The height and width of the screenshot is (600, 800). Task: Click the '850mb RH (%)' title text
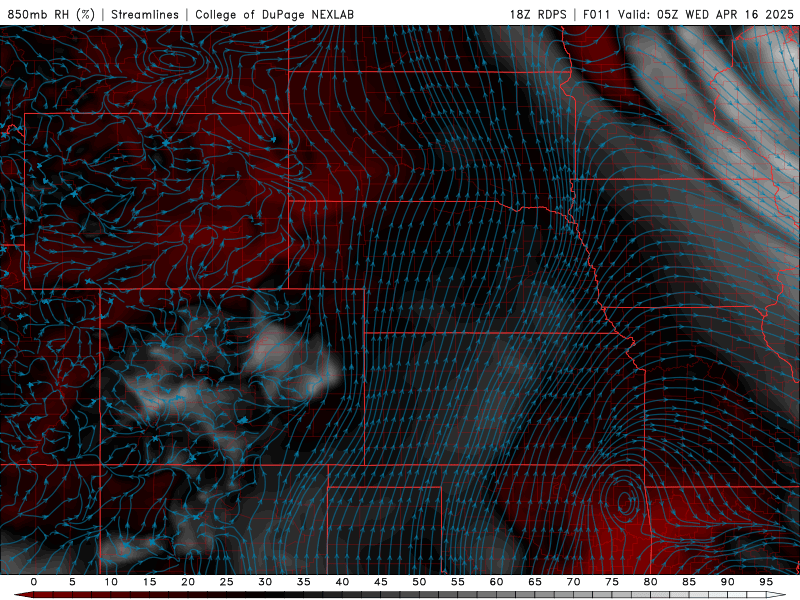51,14
